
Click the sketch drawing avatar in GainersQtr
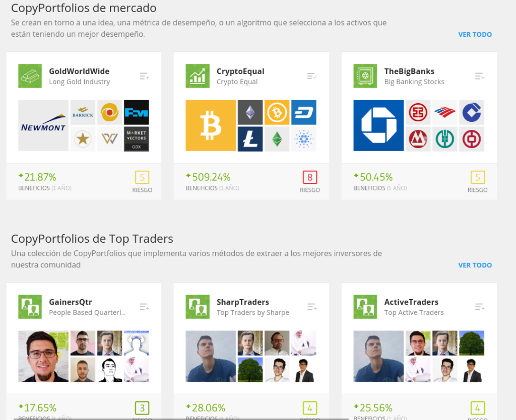click(109, 370)
